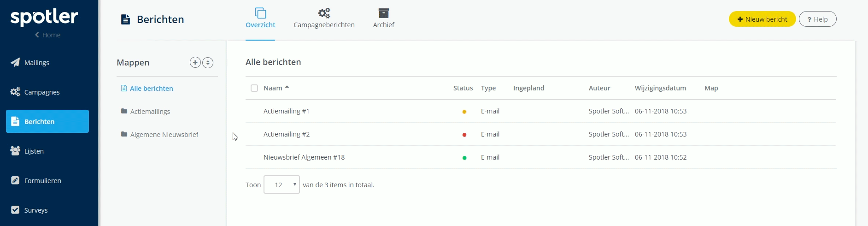
Task: Open Surveys in the sidebar
Action: pyautogui.click(x=29, y=210)
